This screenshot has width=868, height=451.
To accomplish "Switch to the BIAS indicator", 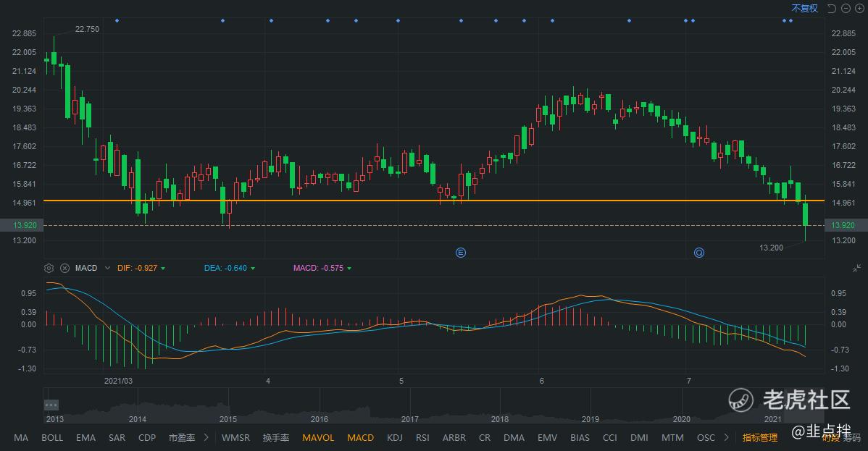I will pyautogui.click(x=580, y=438).
